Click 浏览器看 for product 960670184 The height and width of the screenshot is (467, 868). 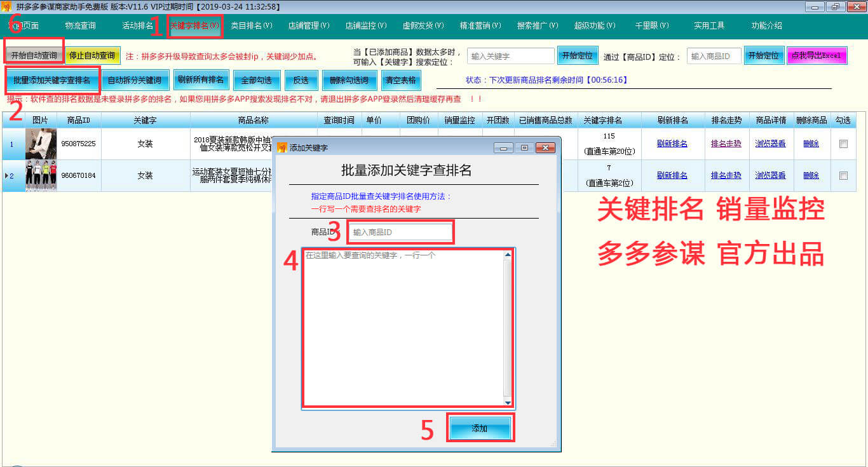pos(770,175)
